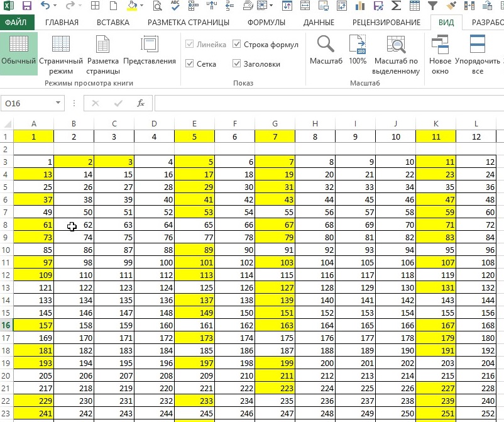Open Представления custom views
Viewport: 504px width, 422px height.
150,50
